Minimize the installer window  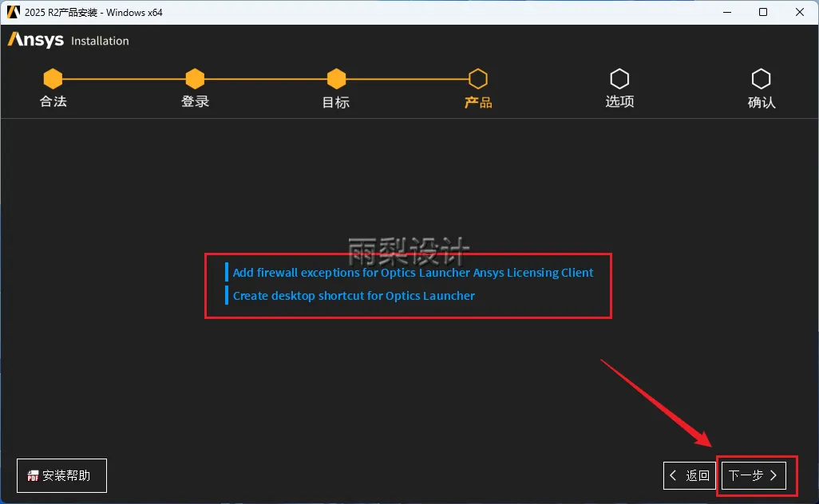point(727,12)
